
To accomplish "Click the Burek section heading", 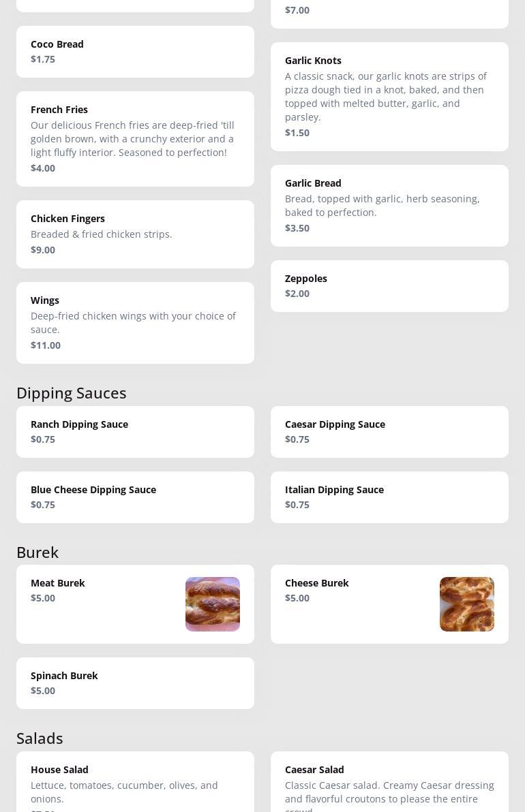I will pos(37,552).
